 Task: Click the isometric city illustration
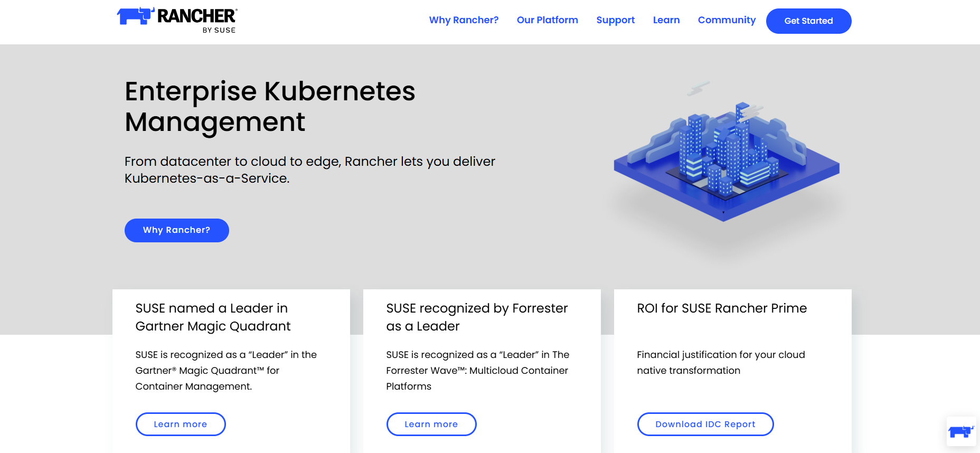coord(726,158)
